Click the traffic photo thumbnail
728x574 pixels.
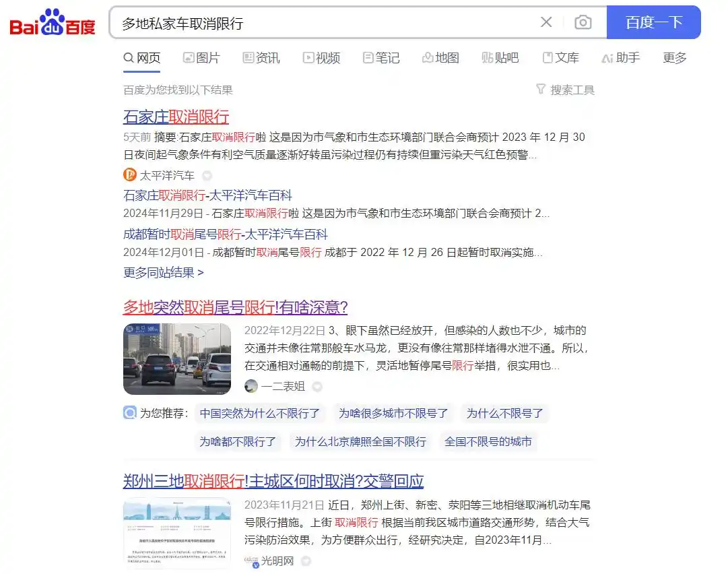click(176, 358)
